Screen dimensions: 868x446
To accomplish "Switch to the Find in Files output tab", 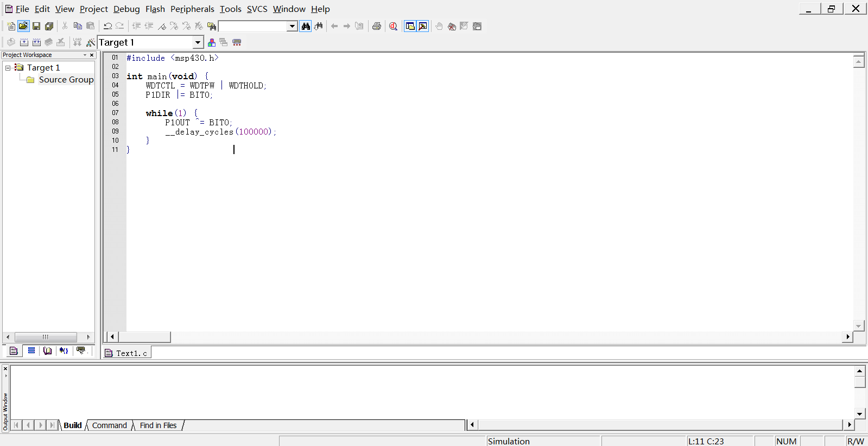I will 158,425.
